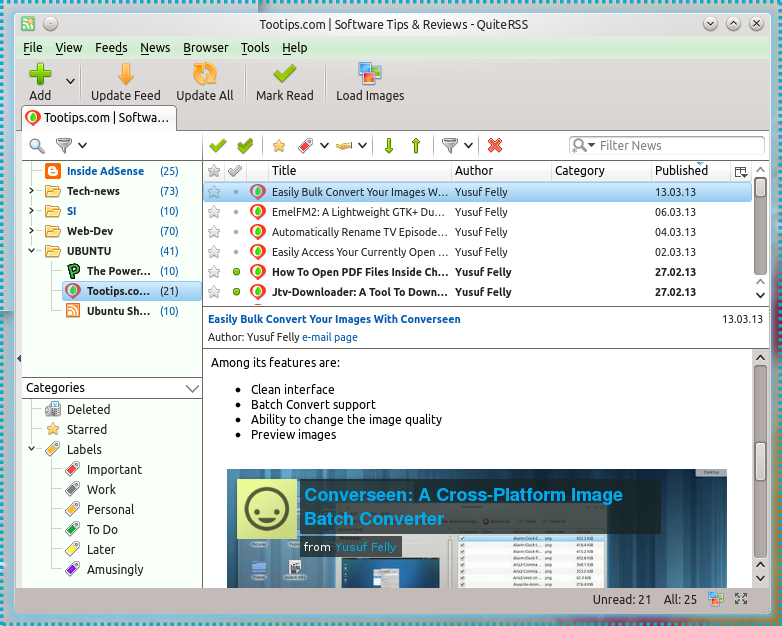Viewport: 782px width, 626px height.
Task: Select the Tootips.com tab
Action: click(x=99, y=118)
